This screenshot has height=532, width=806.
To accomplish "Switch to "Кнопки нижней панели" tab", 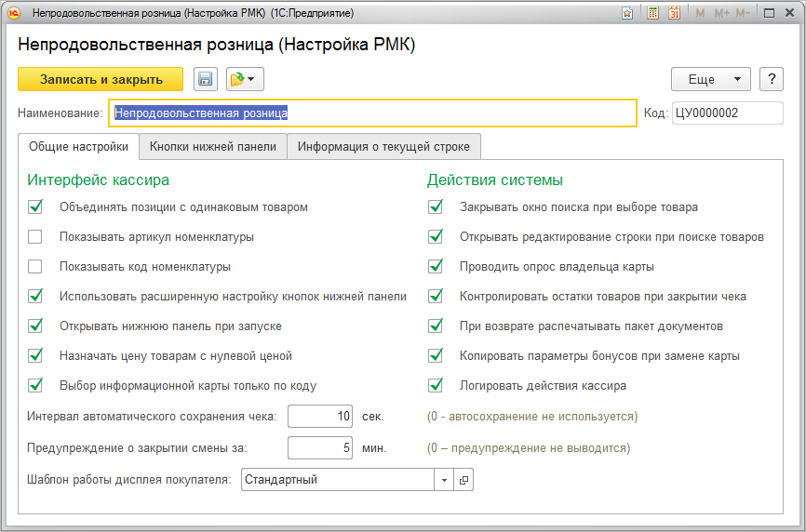I will click(x=213, y=146).
